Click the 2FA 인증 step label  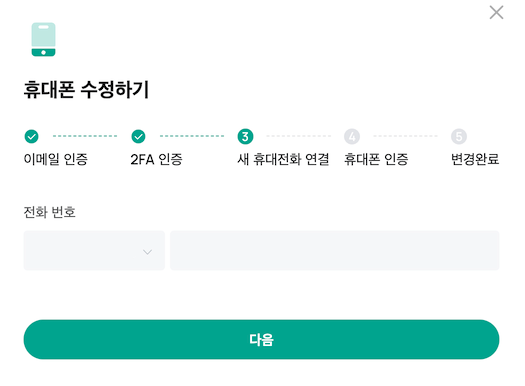pos(156,159)
